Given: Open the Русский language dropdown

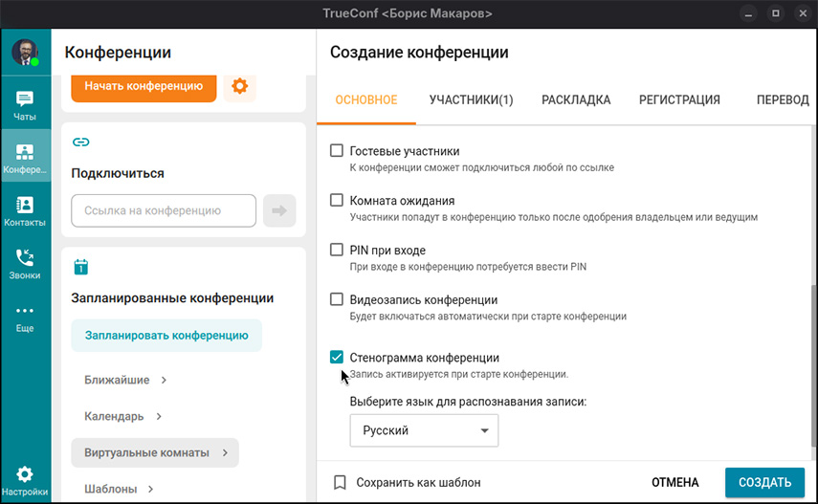Looking at the screenshot, I should coord(424,430).
